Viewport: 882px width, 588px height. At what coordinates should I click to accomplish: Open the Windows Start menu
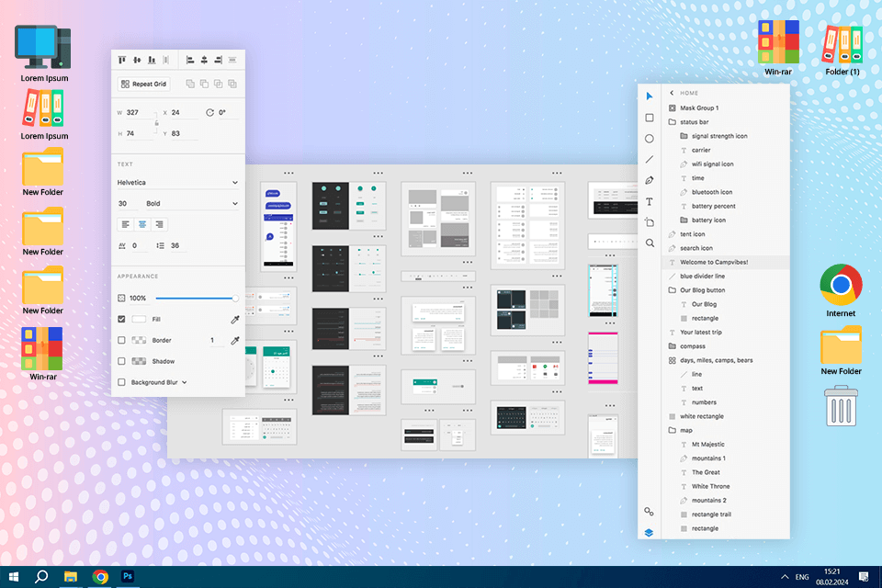(14, 577)
